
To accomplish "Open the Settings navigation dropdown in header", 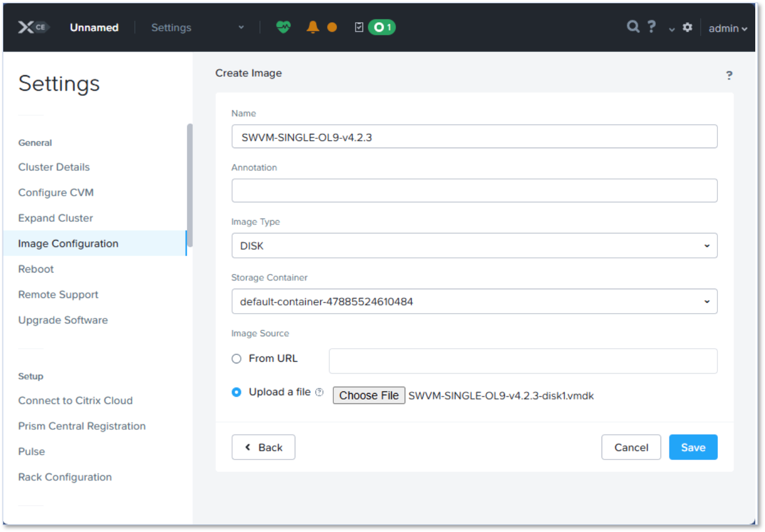I will click(x=197, y=28).
